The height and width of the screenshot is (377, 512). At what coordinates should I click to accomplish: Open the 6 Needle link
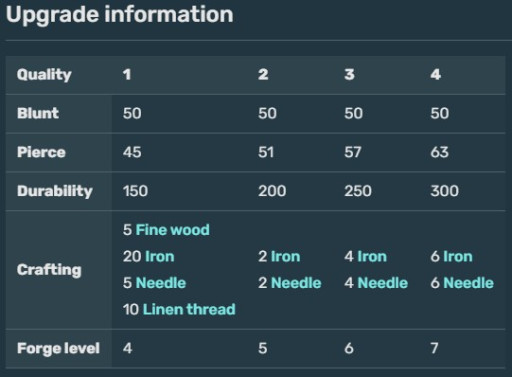point(468,283)
